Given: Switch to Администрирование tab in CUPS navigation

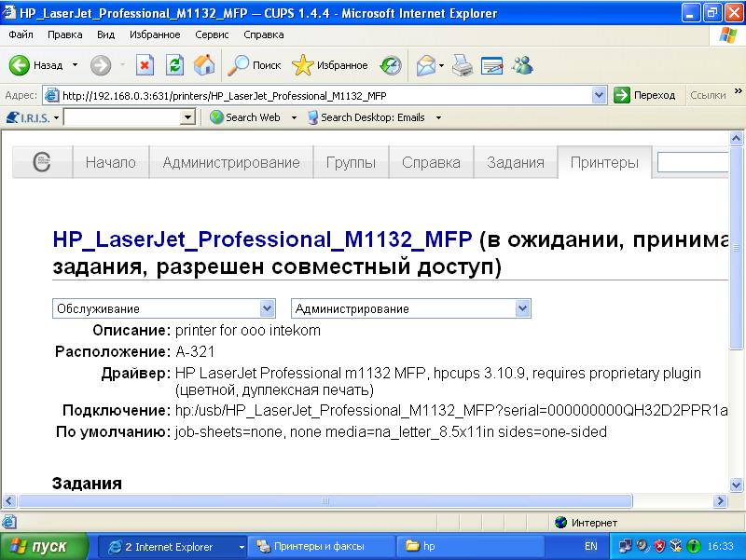Looking at the screenshot, I should [231, 162].
